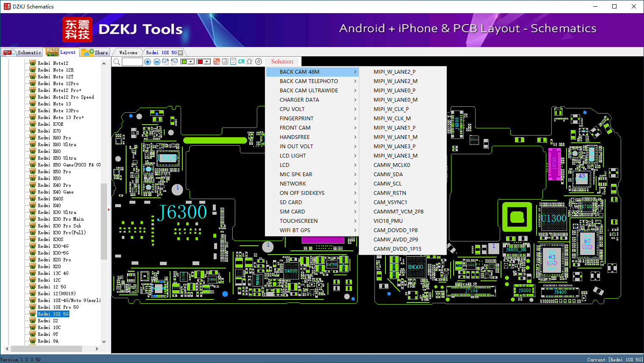Open the Solution menu button
The width and height of the screenshot is (644, 363).
[282, 61]
